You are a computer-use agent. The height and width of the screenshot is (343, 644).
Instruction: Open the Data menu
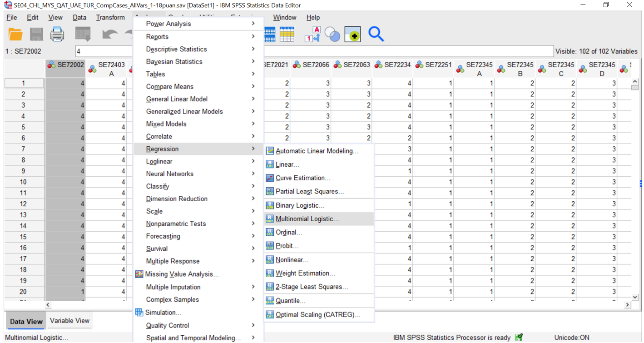[x=79, y=17]
